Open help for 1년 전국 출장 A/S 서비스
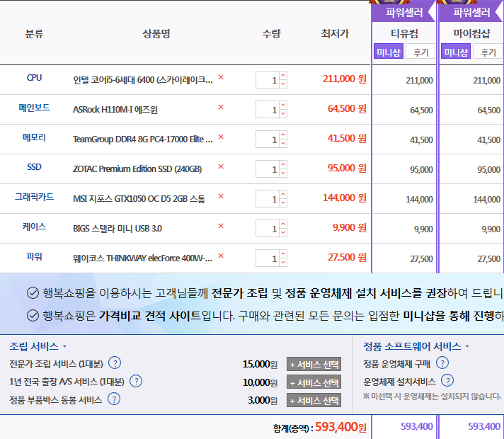This screenshot has width=504, height=439. point(136,382)
